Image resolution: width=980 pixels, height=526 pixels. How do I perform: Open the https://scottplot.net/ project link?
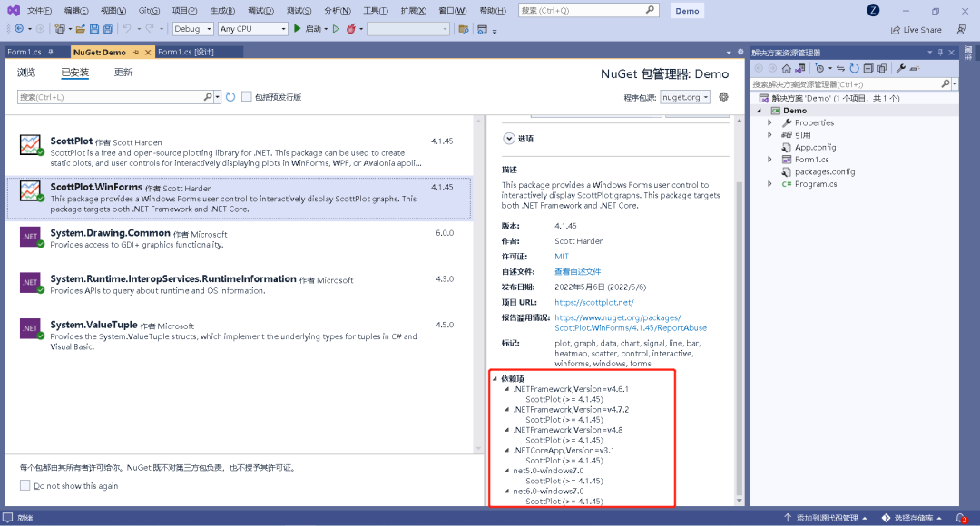click(593, 302)
